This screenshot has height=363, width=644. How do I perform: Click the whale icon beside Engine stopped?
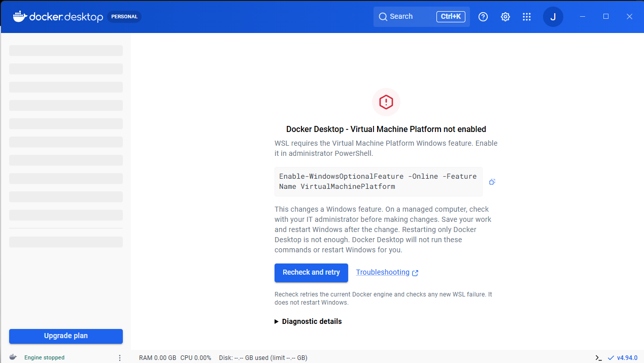[x=13, y=357]
